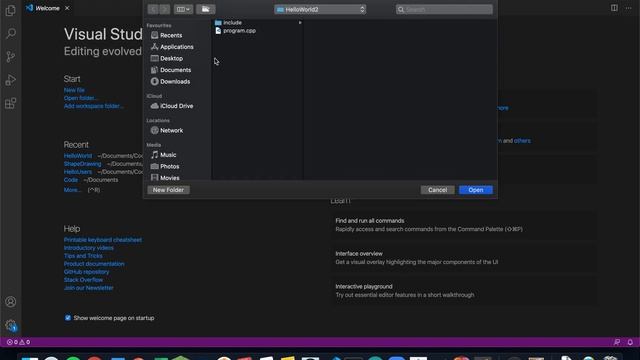Open the Search view in activity bar
Screen dimensions: 640x360
(x=11, y=33)
